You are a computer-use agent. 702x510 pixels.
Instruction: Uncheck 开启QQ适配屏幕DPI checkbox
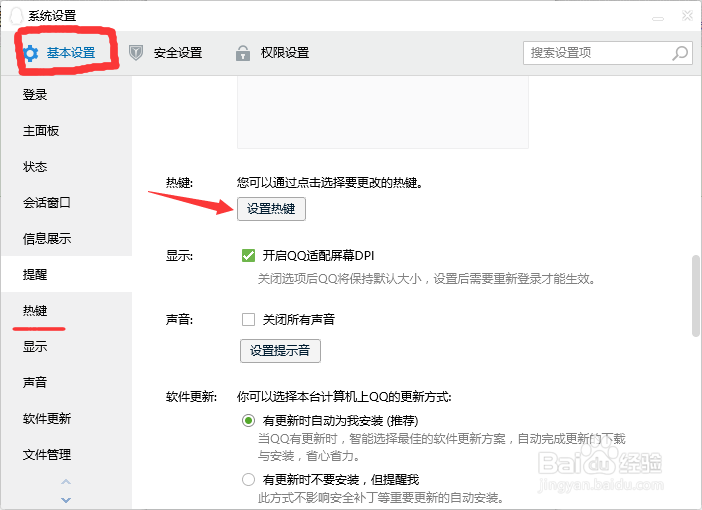click(248, 255)
